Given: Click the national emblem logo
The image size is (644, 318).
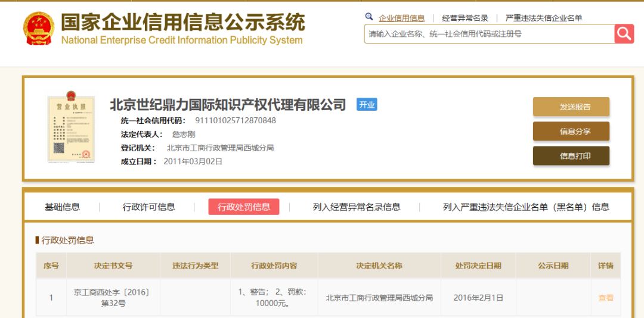Looking at the screenshot, I should [x=39, y=29].
